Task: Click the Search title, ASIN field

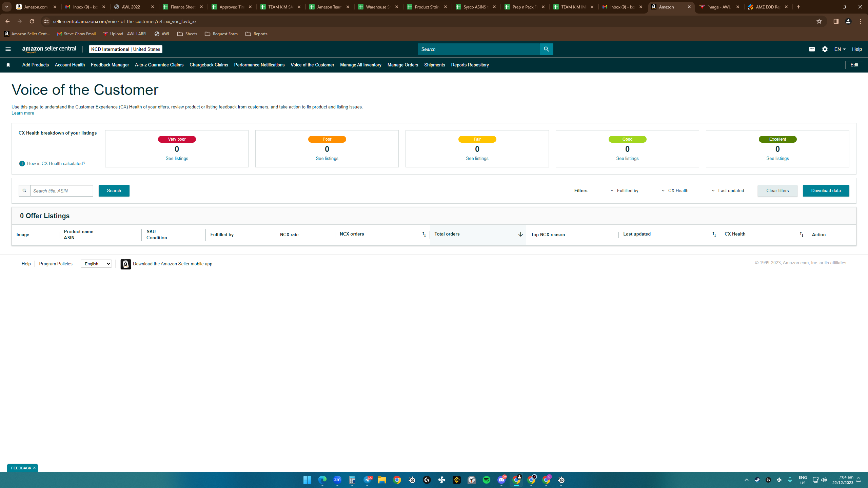Action: pos(62,191)
